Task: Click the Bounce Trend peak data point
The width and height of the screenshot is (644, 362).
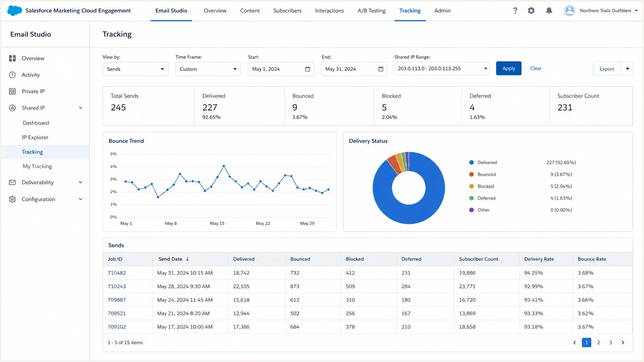Action: 224,166
